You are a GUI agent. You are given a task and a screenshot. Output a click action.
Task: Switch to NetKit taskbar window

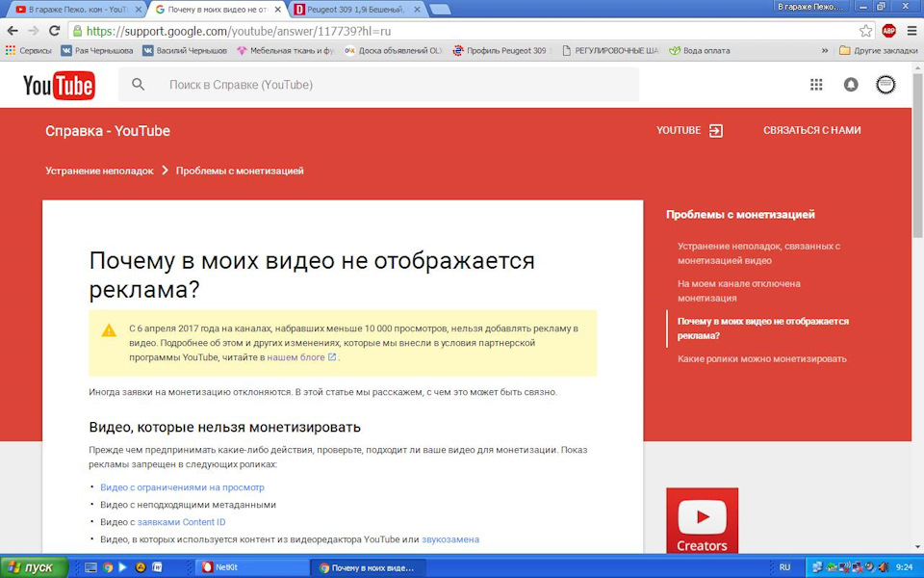pos(251,567)
